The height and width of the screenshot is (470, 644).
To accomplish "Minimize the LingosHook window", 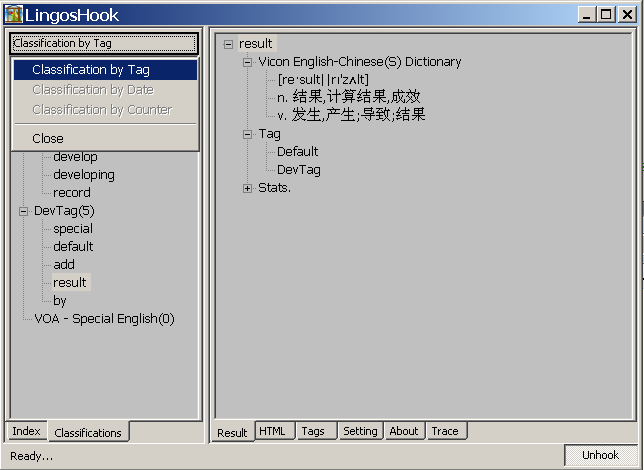I will point(586,15).
